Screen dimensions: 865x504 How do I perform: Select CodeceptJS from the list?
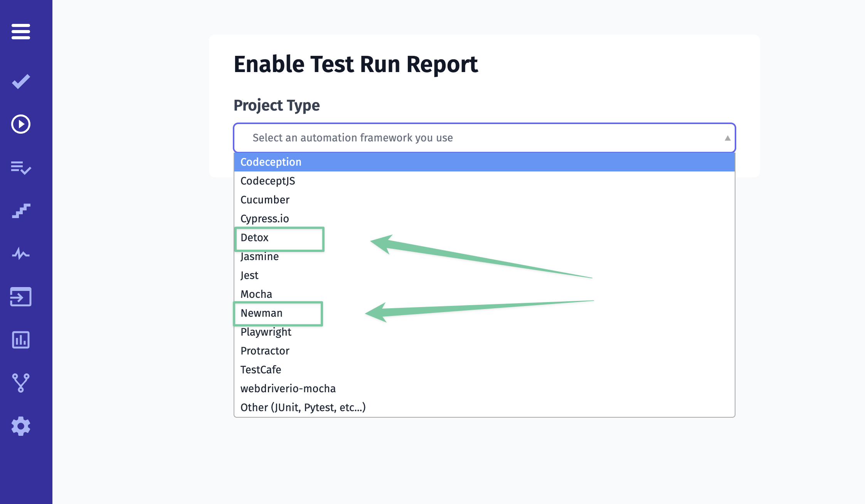[485, 181]
